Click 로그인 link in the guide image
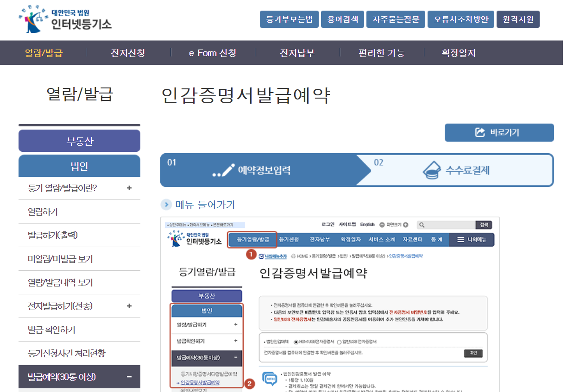Screen dimensions: 567x392 pyautogui.click(x=328, y=224)
